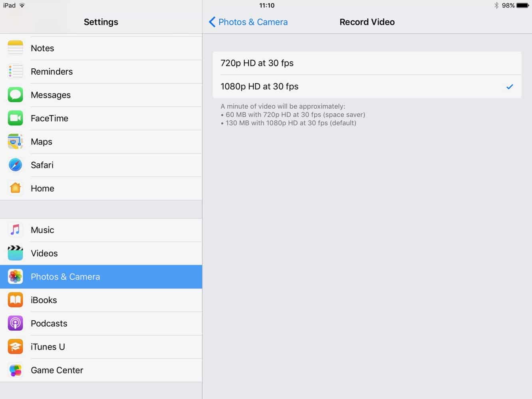Tap the 60 MB space saver note

[x=293, y=115]
